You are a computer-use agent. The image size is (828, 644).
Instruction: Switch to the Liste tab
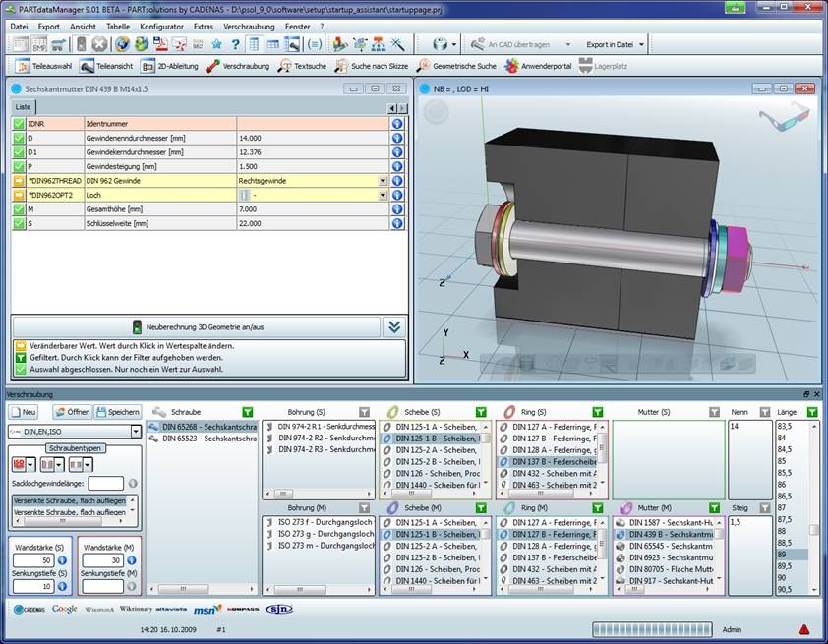pos(24,107)
